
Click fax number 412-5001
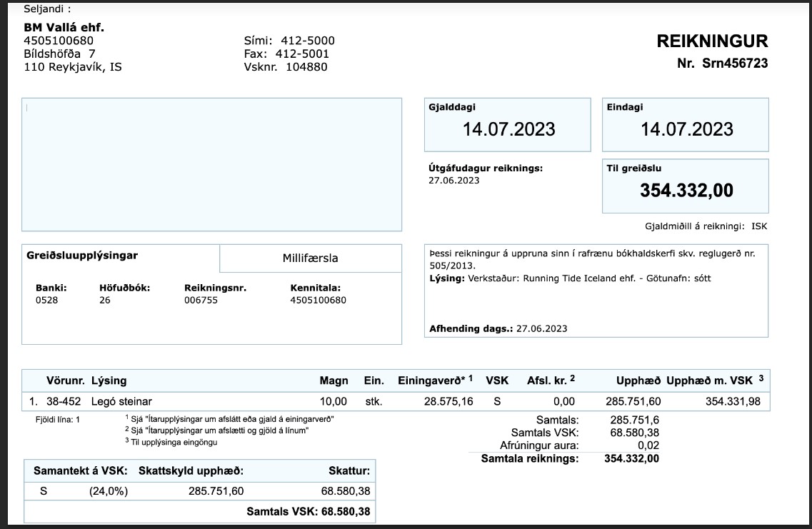point(302,54)
